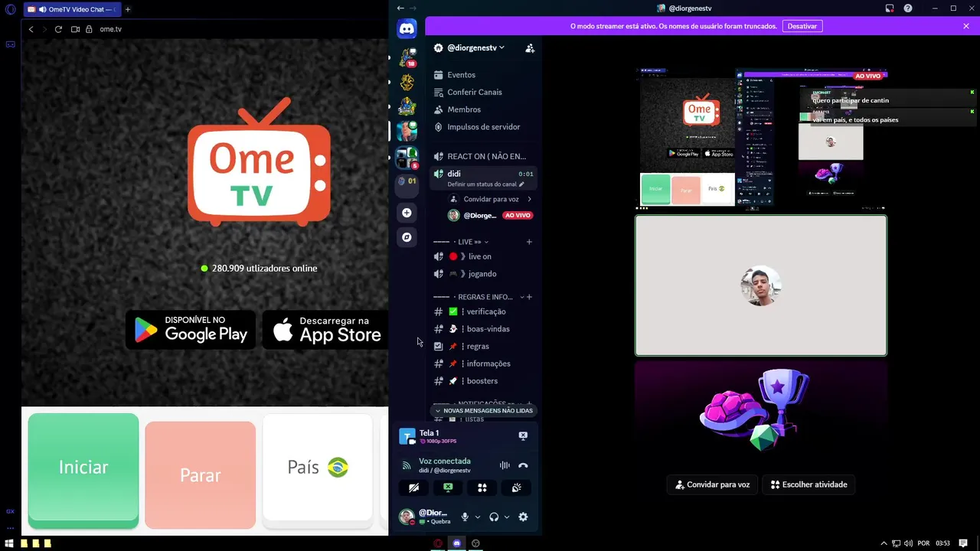This screenshot has width=980, height=551.
Task: Click the Convidar para voz button below stream
Action: coord(713,484)
